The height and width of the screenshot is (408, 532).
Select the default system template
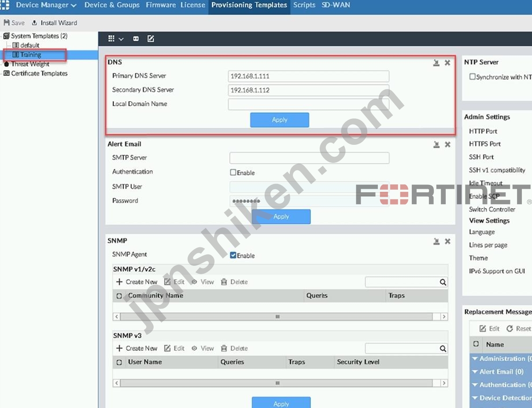(x=26, y=45)
